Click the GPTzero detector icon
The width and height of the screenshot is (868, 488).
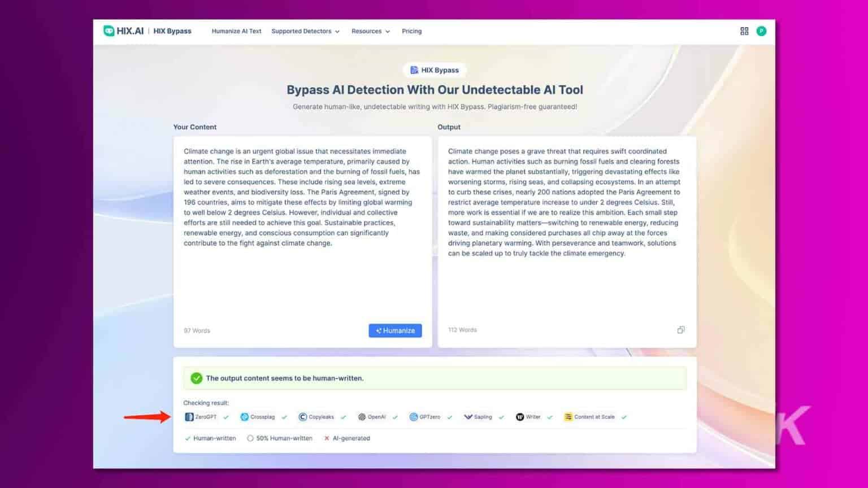(414, 417)
